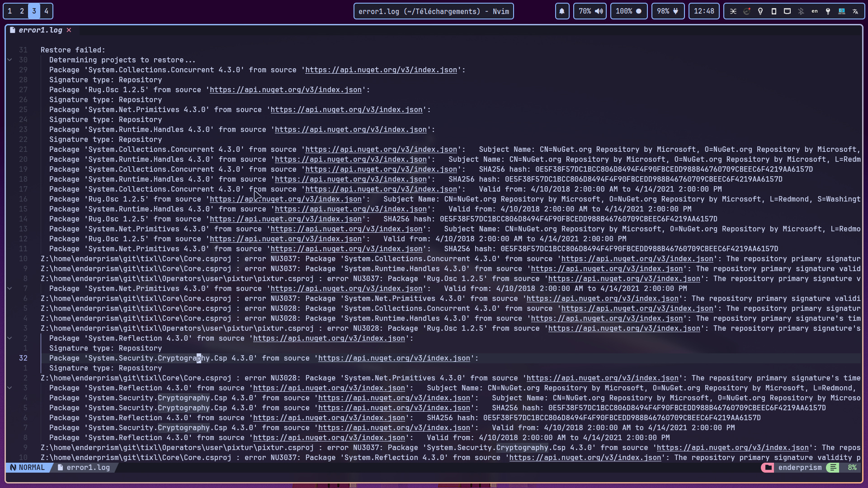Open the 70% volume indicator
868x488 pixels.
tap(590, 11)
